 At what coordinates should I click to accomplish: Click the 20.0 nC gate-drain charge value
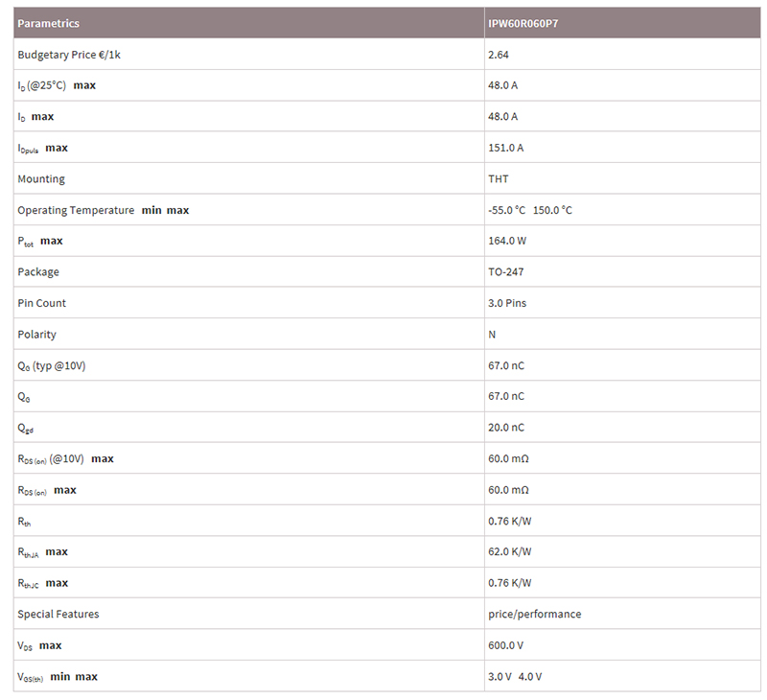[x=506, y=428]
